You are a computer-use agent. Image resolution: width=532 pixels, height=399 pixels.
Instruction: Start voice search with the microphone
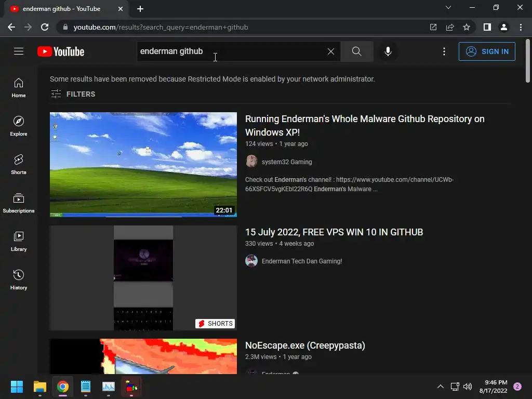coord(388,51)
